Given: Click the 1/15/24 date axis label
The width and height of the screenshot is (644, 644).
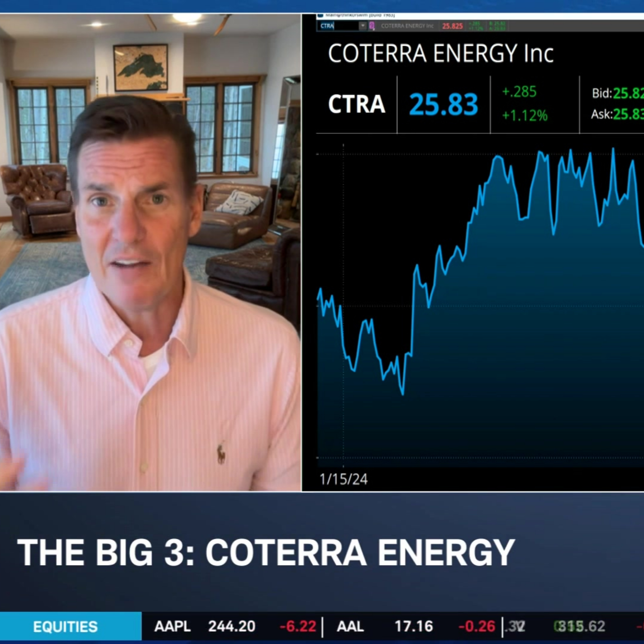Looking at the screenshot, I should click(x=343, y=480).
